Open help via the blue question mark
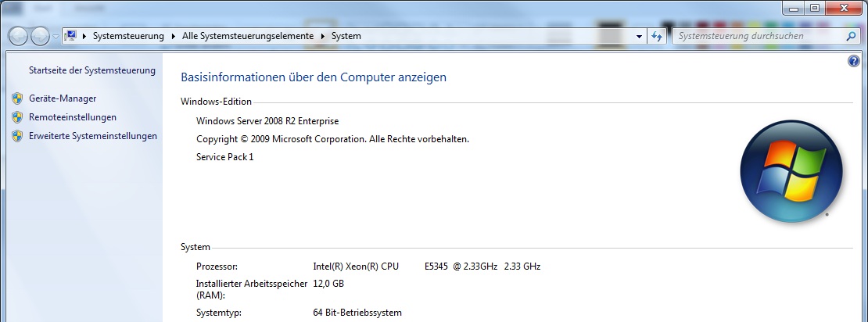Viewport: 868px width, 322px height. (854, 61)
